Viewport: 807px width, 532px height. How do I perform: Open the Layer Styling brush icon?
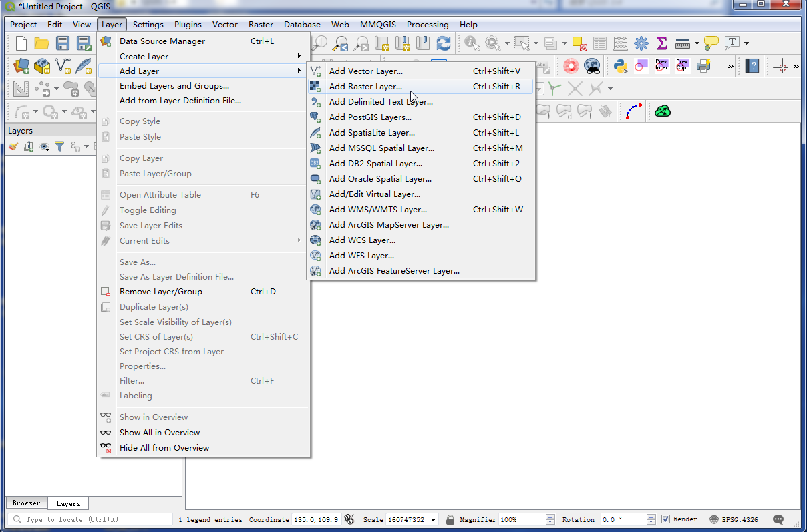click(13, 146)
